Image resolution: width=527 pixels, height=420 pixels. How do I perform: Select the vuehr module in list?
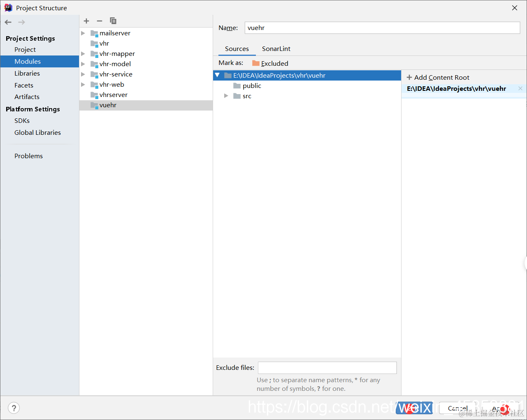pyautogui.click(x=146, y=105)
